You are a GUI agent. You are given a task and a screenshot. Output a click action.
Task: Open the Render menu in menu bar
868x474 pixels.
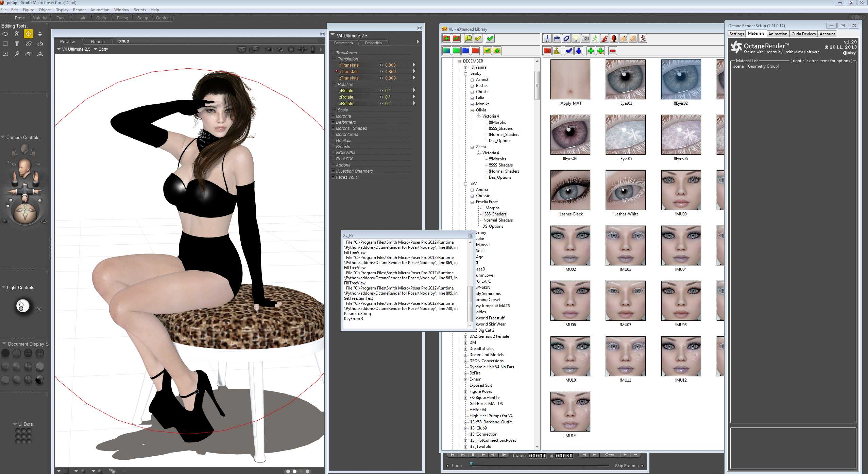coord(79,10)
